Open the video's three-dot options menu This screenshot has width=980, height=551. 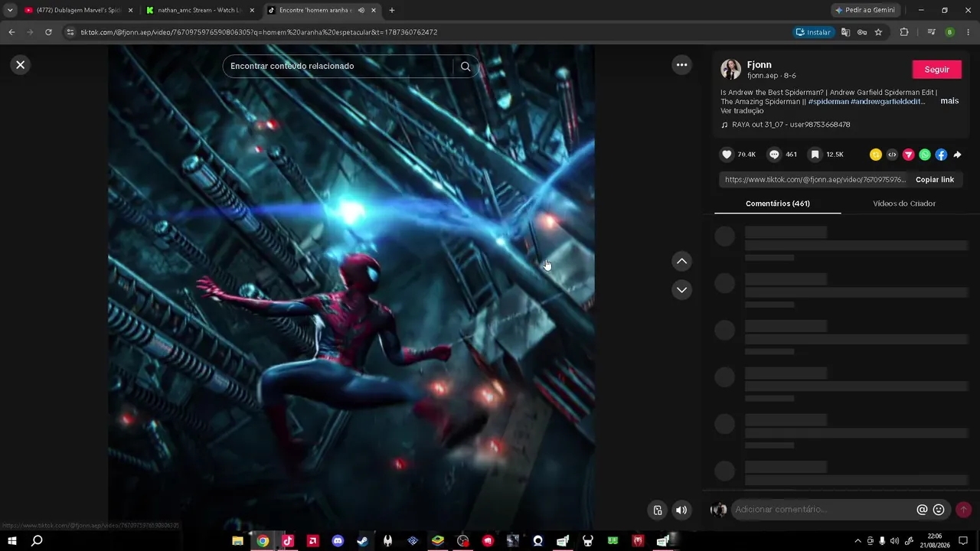click(x=681, y=65)
